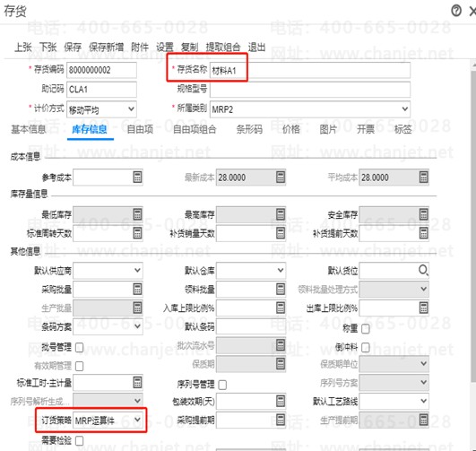Open calculator icon for 批次流水号
Viewport: 476px width, 451px height.
[281, 345]
